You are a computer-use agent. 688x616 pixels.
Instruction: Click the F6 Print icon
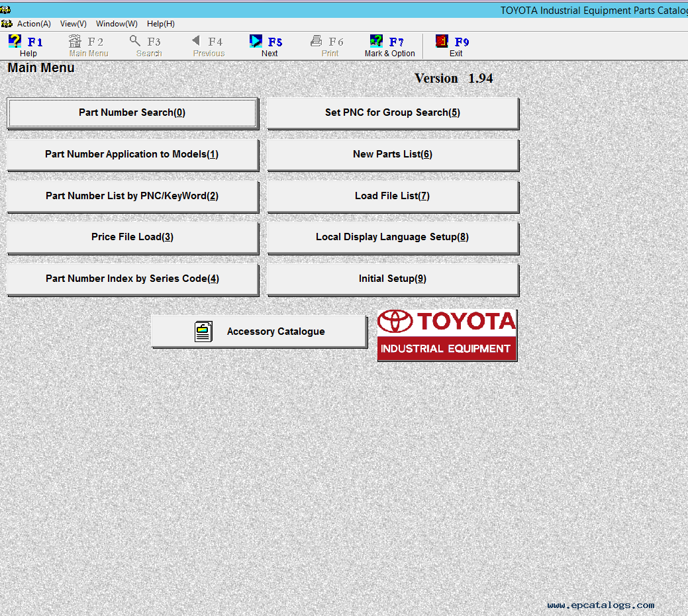[x=317, y=42]
